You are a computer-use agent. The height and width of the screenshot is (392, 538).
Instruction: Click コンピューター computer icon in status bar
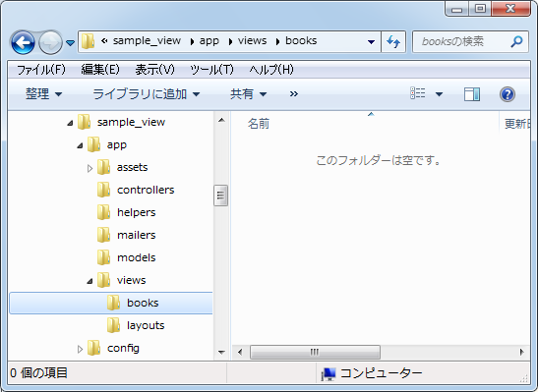point(329,373)
